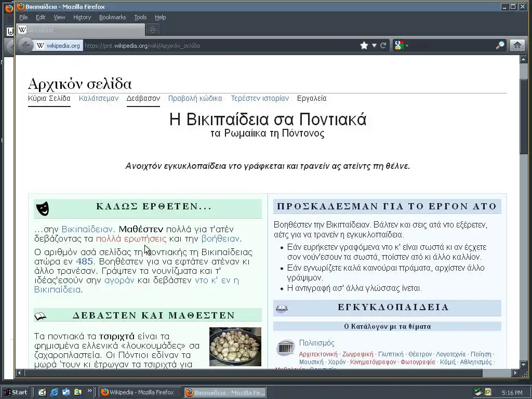Open the βοήθειαν help link

tap(220, 239)
